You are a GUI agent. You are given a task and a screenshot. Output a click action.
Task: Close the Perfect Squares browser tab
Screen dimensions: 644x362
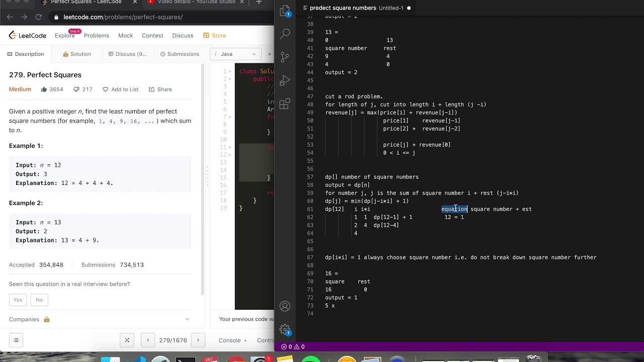[135, 2]
